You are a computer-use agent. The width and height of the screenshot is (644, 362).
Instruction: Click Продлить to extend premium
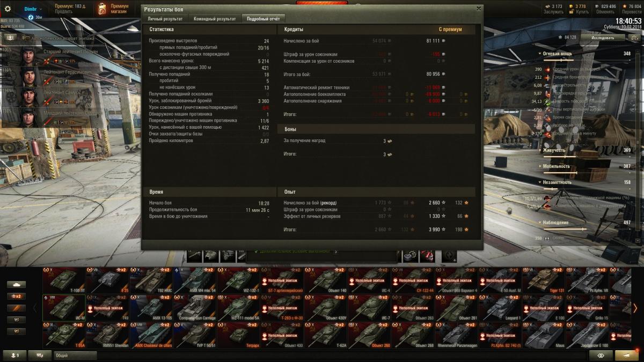63,11
